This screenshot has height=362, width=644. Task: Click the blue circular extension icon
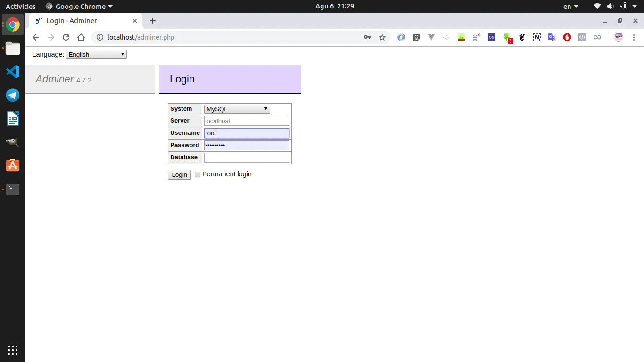click(401, 37)
